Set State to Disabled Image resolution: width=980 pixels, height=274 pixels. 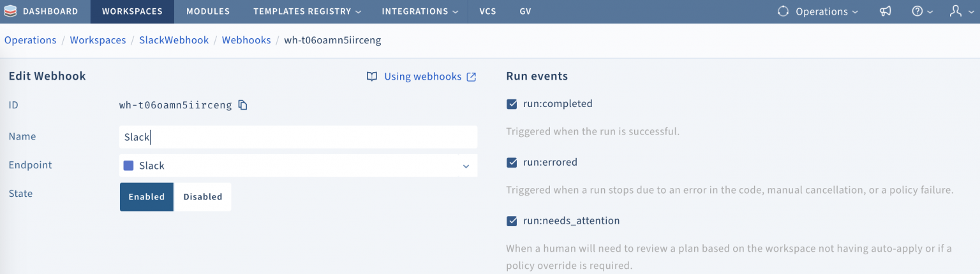(x=203, y=197)
